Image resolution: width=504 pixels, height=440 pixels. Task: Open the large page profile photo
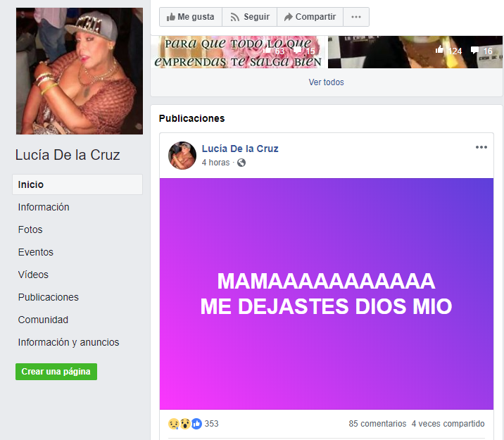[x=80, y=71]
